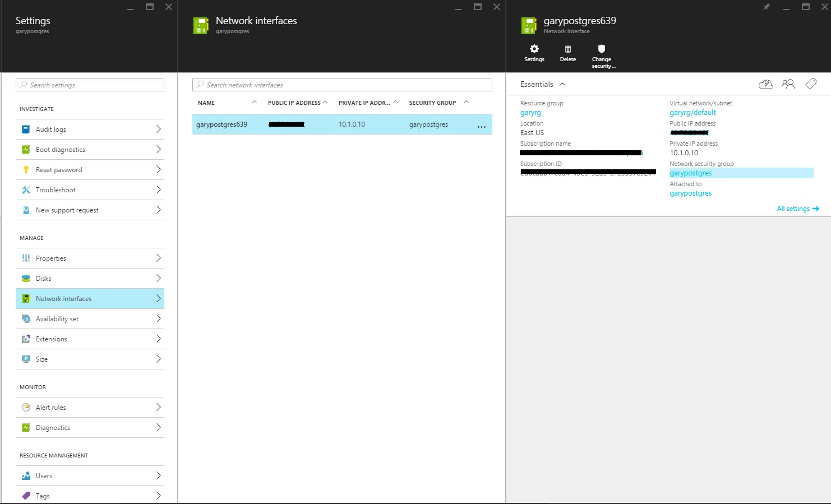
Task: Click the East US location value
Action: [532, 133]
